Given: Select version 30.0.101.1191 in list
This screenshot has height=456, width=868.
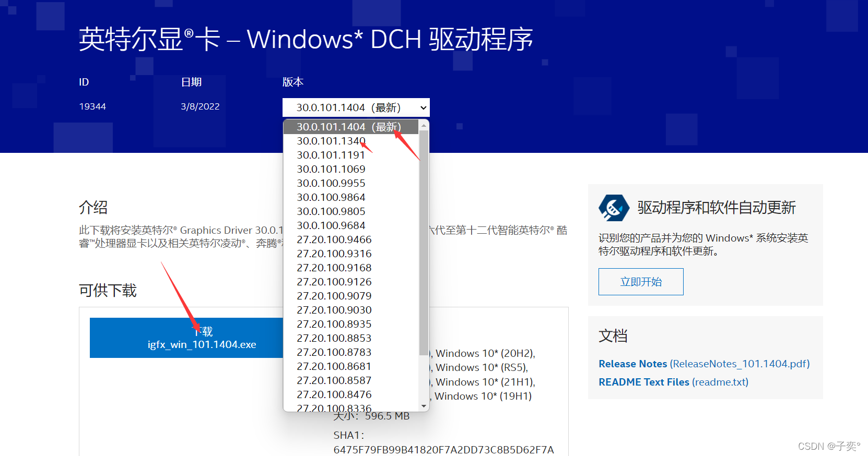Looking at the screenshot, I should [x=351, y=155].
